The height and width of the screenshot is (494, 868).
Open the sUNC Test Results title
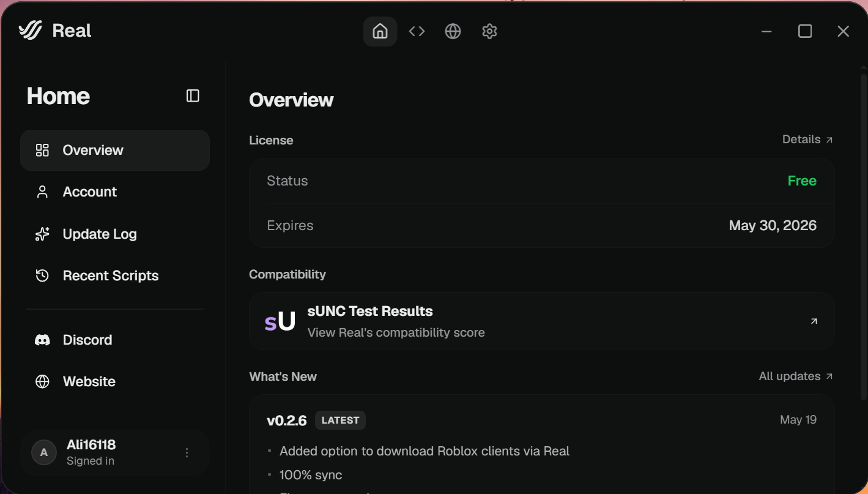tap(370, 311)
